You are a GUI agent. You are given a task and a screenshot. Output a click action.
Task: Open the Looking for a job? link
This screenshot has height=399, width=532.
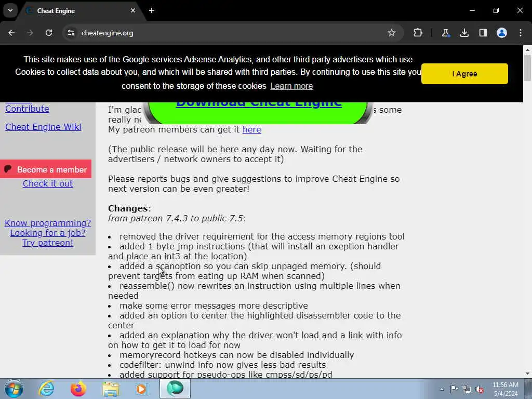point(48,233)
